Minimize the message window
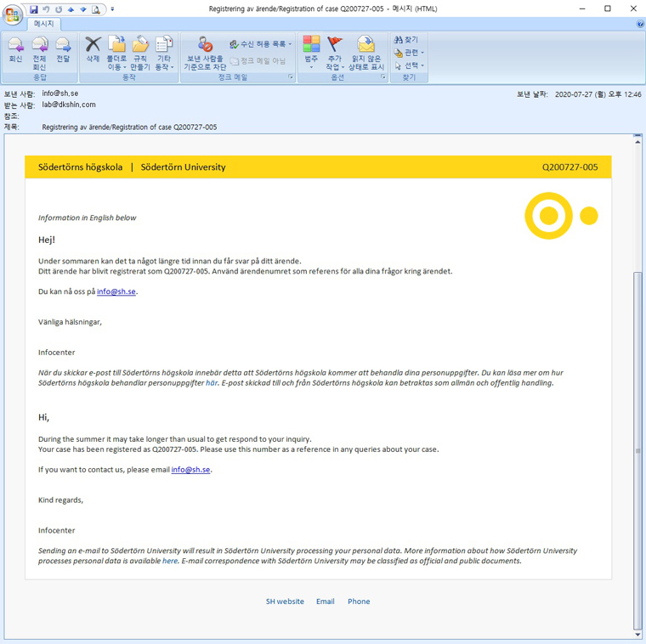646x644 pixels. (x=582, y=8)
